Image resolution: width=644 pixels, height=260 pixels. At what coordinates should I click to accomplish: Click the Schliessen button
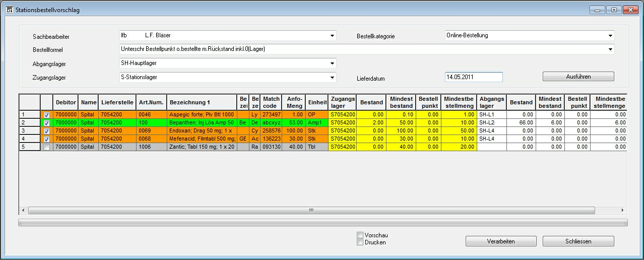tap(578, 241)
